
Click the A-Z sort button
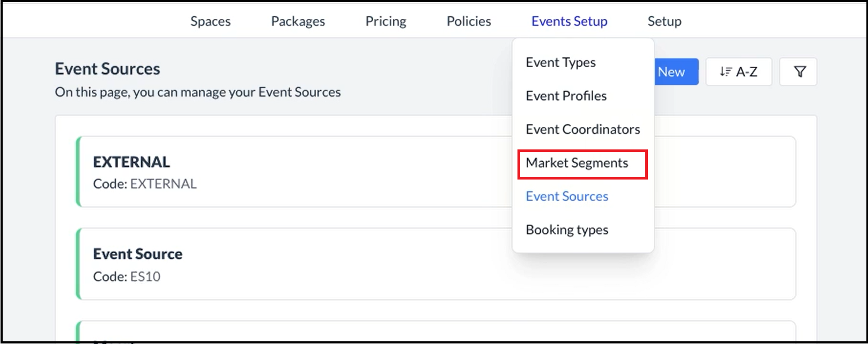tap(739, 72)
